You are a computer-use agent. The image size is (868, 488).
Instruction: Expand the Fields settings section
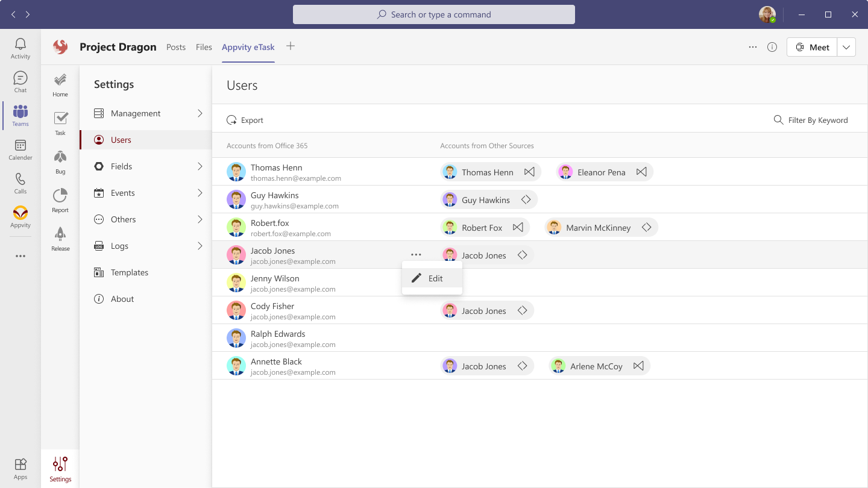click(200, 166)
